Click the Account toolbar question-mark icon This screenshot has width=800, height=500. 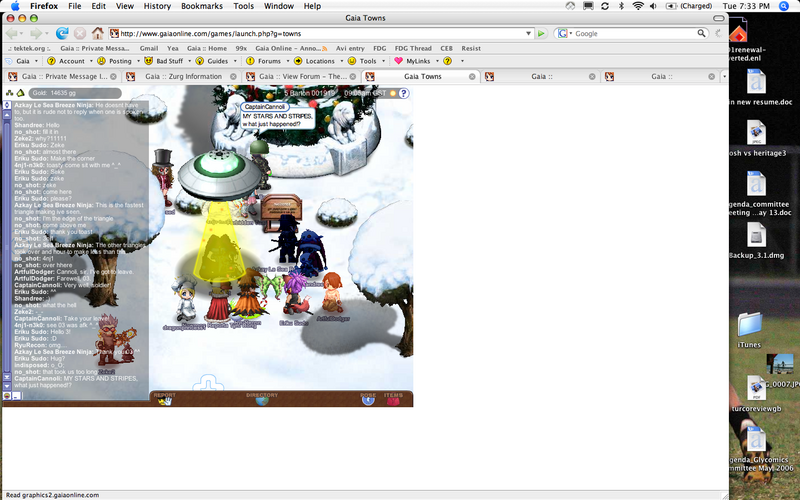[x=51, y=61]
